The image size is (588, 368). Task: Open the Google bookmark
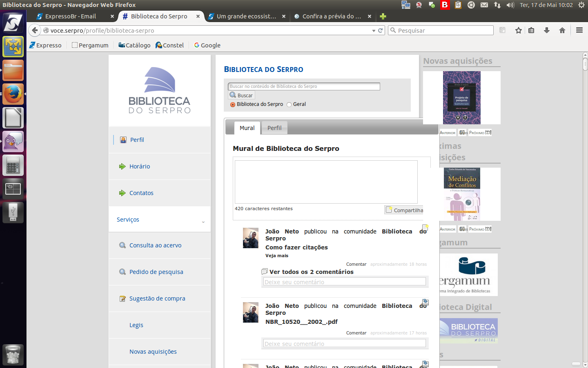point(207,45)
